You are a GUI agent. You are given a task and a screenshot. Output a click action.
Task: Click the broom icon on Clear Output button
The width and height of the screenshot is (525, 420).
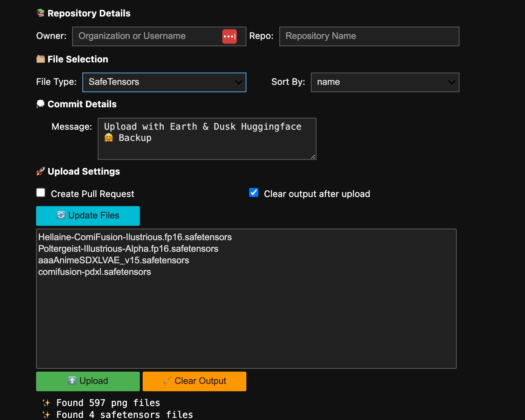[x=168, y=381]
